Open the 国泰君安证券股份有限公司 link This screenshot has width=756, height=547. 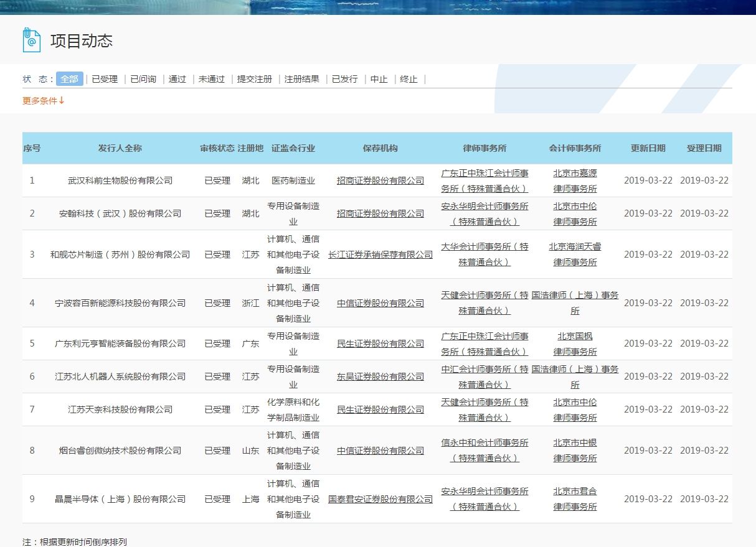point(379,499)
